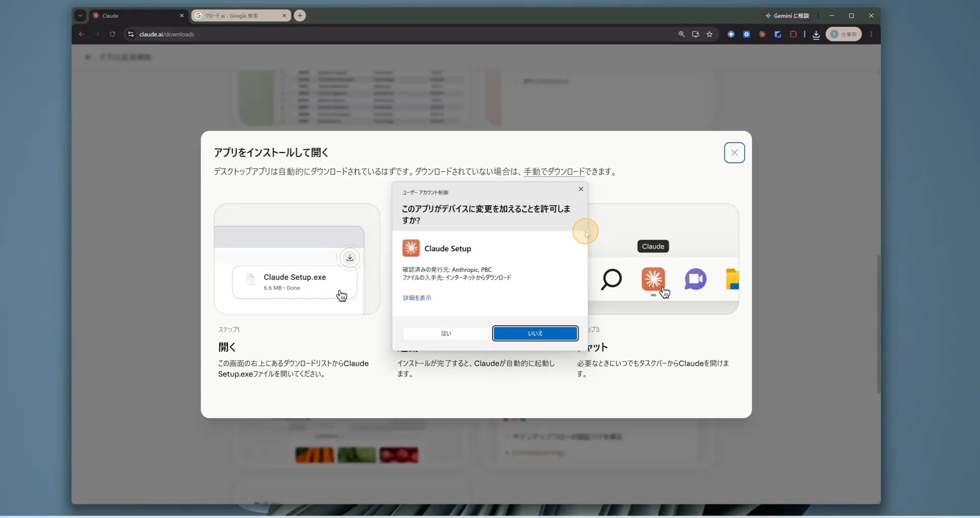Click the page vertical scrollbar
Image resolution: width=980 pixels, height=518 pixels.
(878, 324)
